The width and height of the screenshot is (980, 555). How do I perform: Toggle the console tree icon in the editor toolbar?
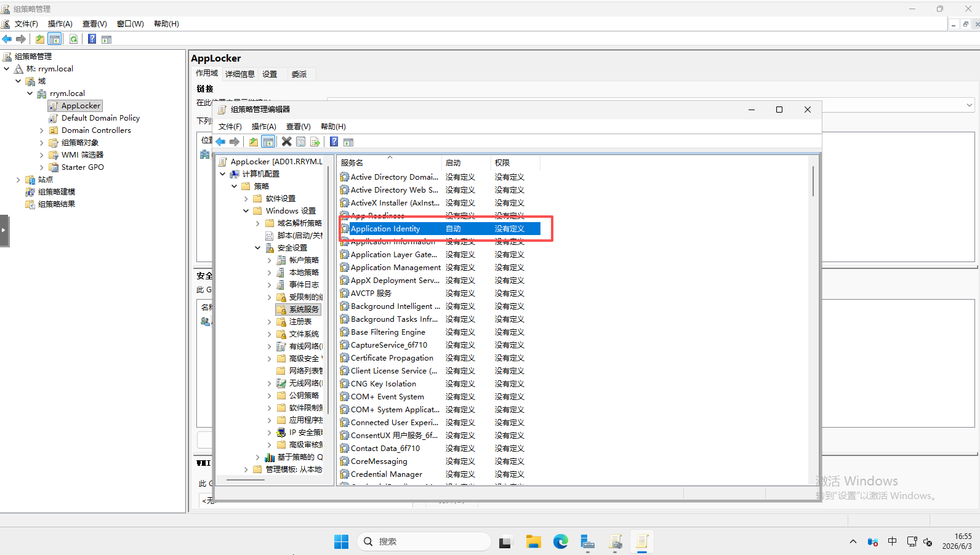click(x=268, y=142)
